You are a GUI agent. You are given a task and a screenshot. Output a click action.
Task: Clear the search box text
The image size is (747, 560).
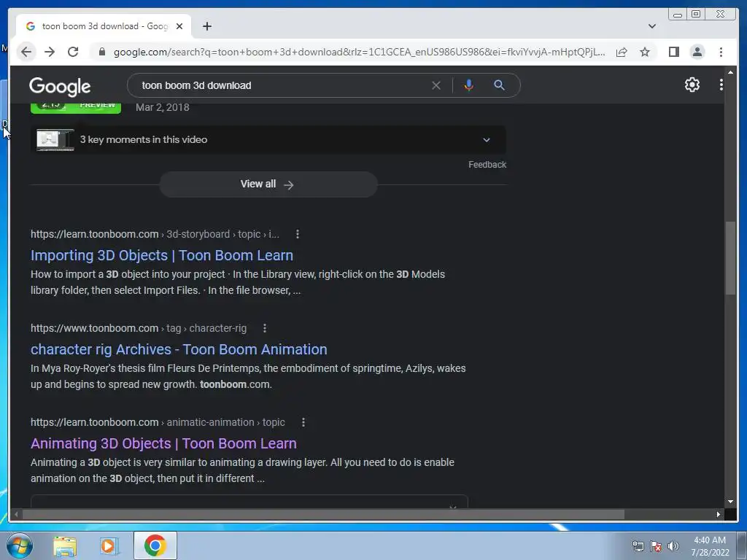[x=436, y=85]
